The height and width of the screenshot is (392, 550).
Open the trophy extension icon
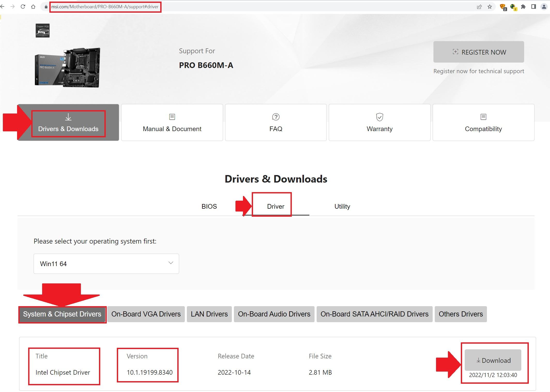(503, 7)
